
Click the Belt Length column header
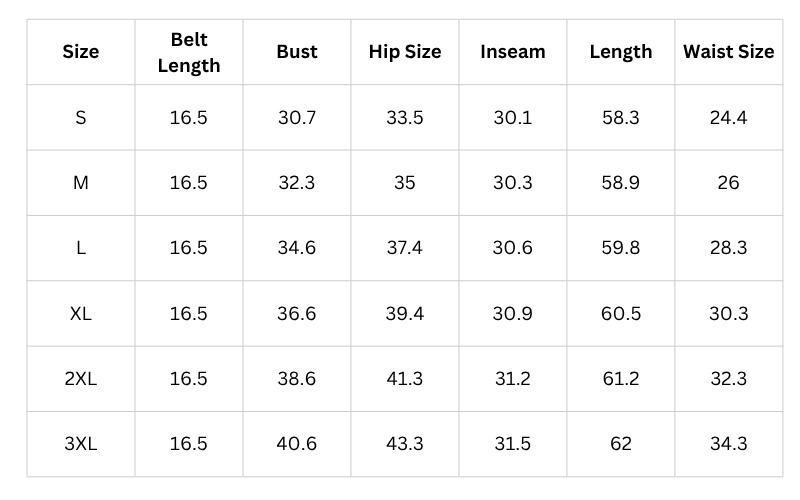point(188,52)
